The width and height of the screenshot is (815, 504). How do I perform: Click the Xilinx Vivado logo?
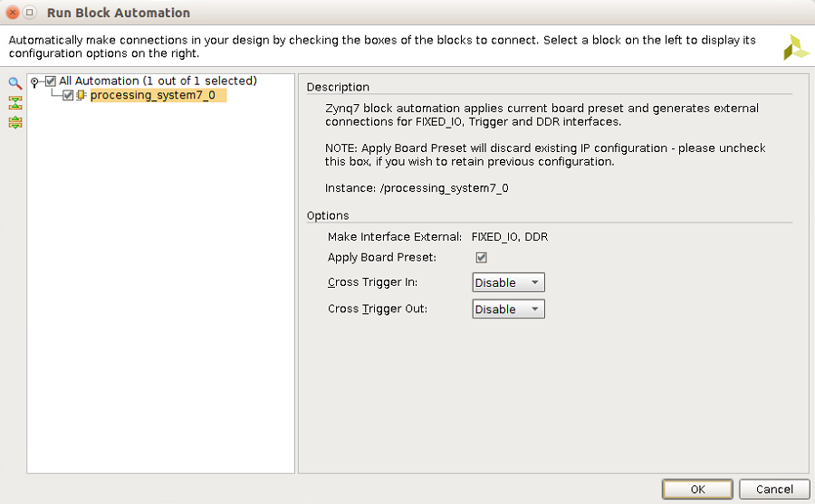click(796, 47)
